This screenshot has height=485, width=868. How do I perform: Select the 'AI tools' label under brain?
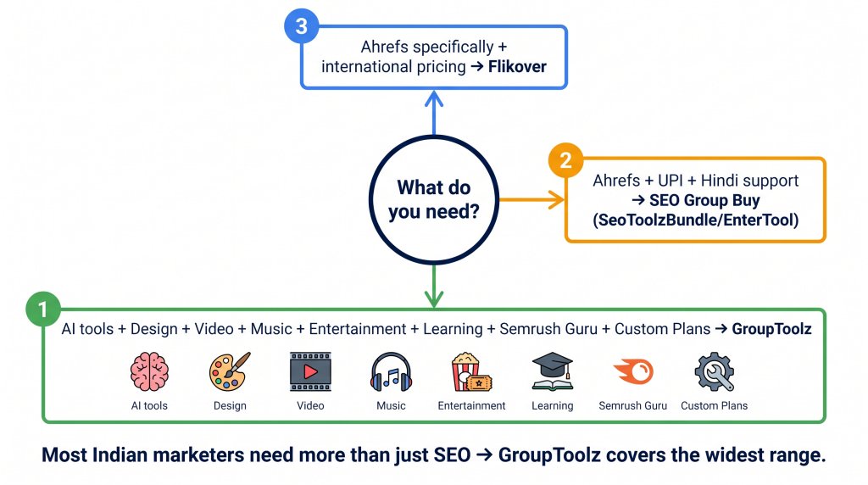(x=149, y=406)
